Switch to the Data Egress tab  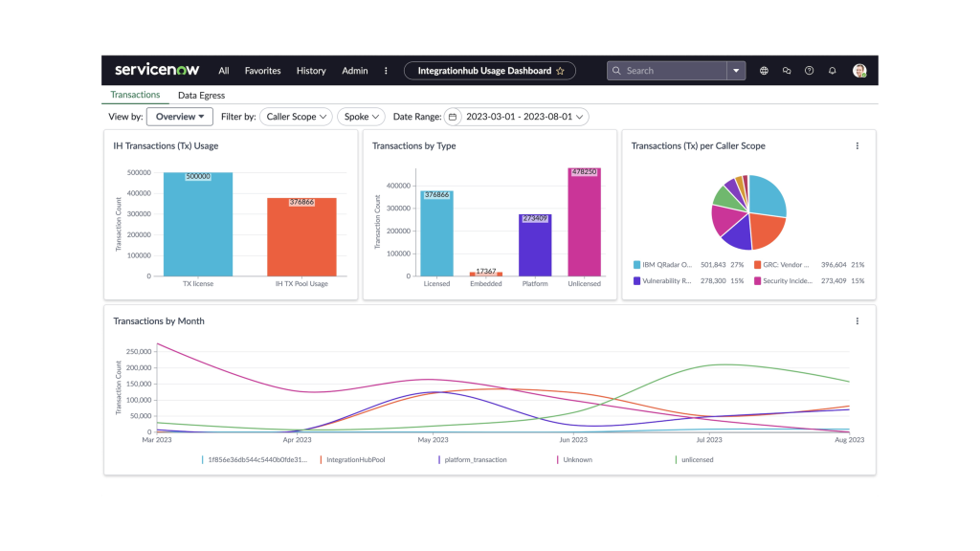pyautogui.click(x=201, y=95)
